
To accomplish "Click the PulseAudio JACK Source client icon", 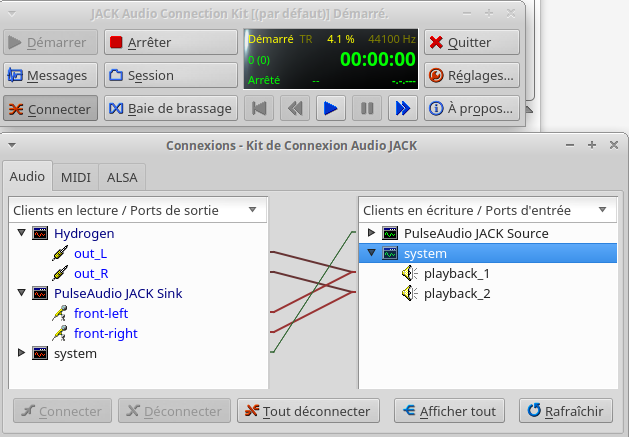I will click(x=390, y=233).
